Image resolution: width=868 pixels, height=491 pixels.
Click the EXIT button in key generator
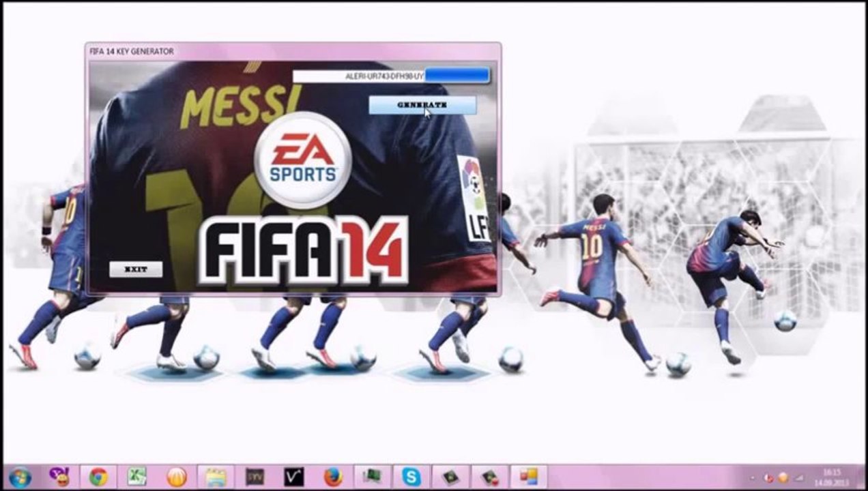coord(136,269)
